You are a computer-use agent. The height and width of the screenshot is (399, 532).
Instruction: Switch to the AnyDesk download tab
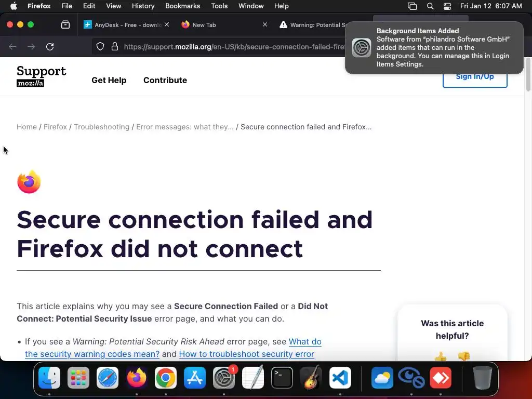(x=126, y=25)
